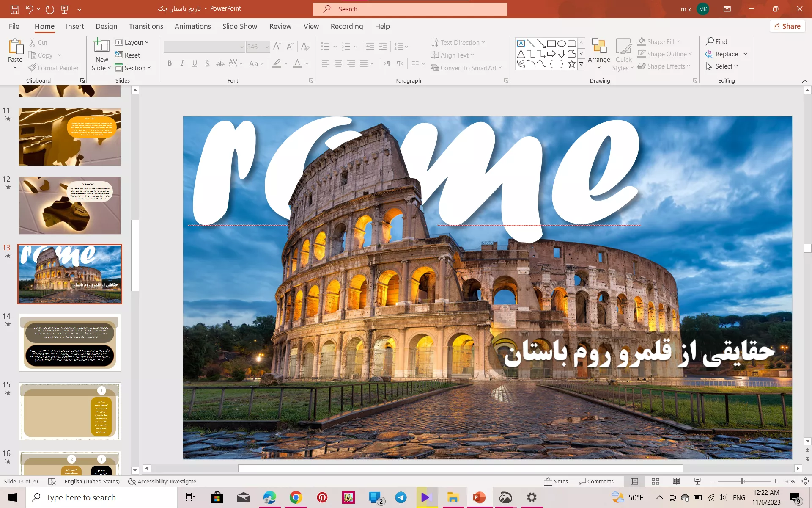
Task: Click the text highlight color button
Action: 277,63
